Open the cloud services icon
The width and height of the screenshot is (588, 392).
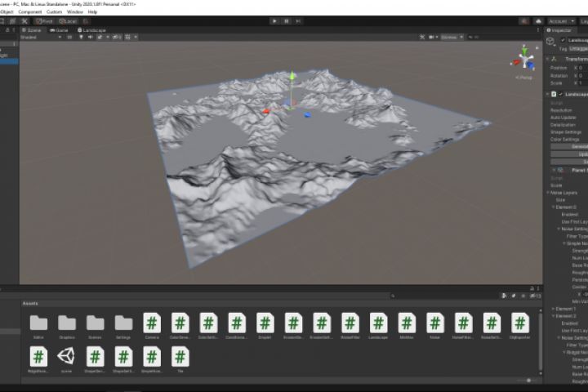tap(538, 21)
